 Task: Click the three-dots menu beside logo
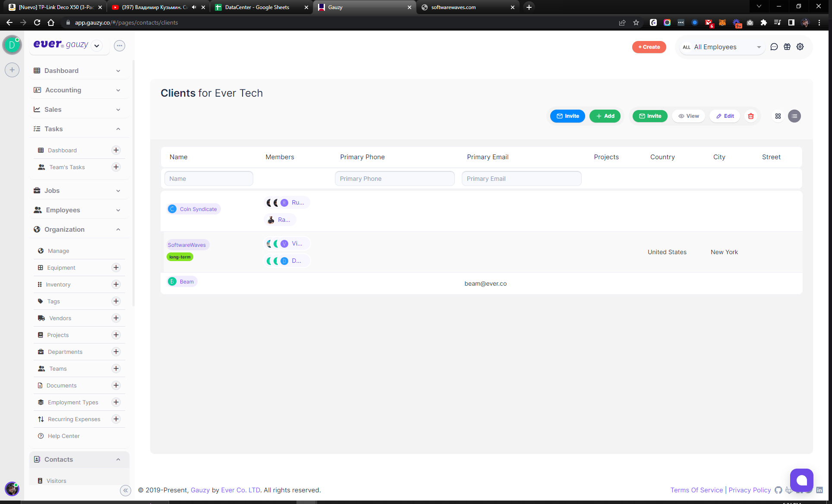tap(120, 45)
